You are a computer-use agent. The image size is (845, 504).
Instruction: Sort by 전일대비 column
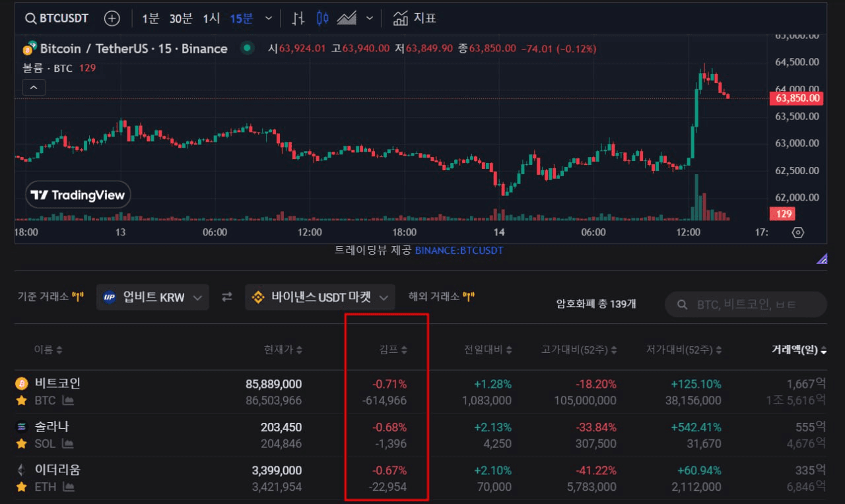488,350
